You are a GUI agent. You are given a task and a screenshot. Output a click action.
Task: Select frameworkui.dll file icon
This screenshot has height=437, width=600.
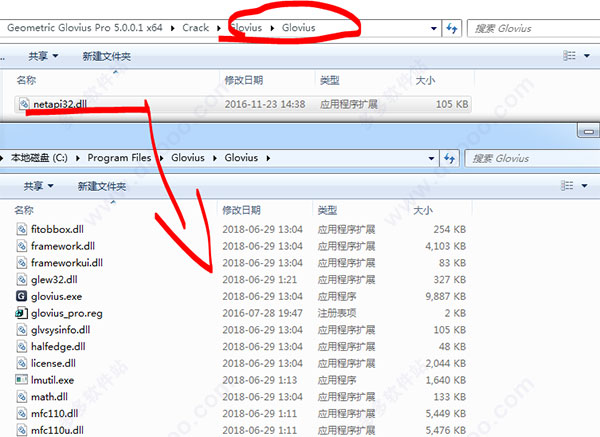pos(21,263)
